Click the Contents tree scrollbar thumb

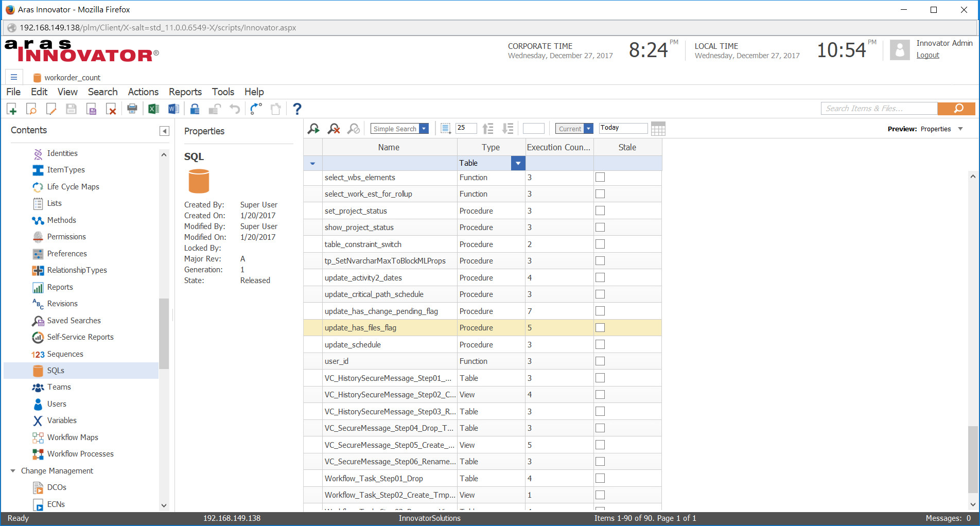(164, 334)
